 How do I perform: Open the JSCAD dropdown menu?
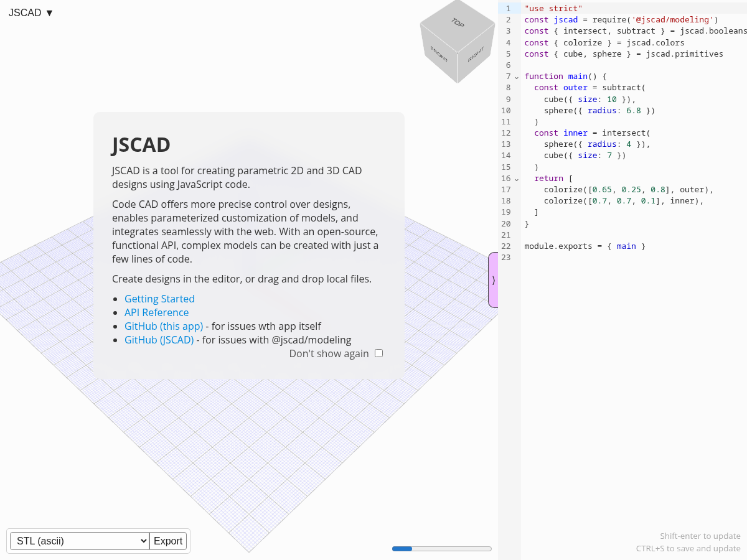click(x=31, y=12)
